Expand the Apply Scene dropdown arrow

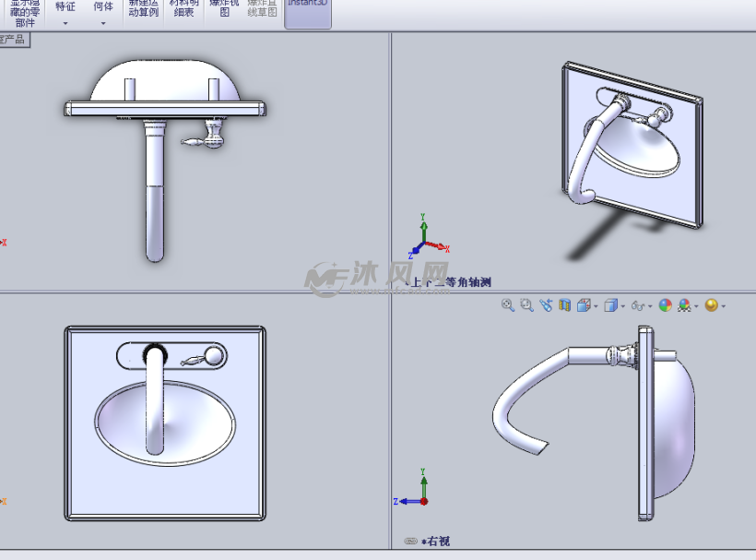click(696, 306)
